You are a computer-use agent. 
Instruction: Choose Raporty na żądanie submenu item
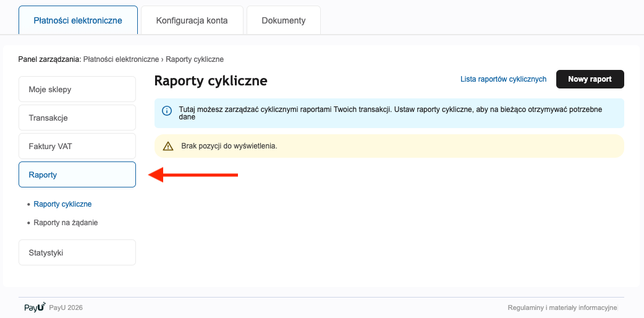66,222
